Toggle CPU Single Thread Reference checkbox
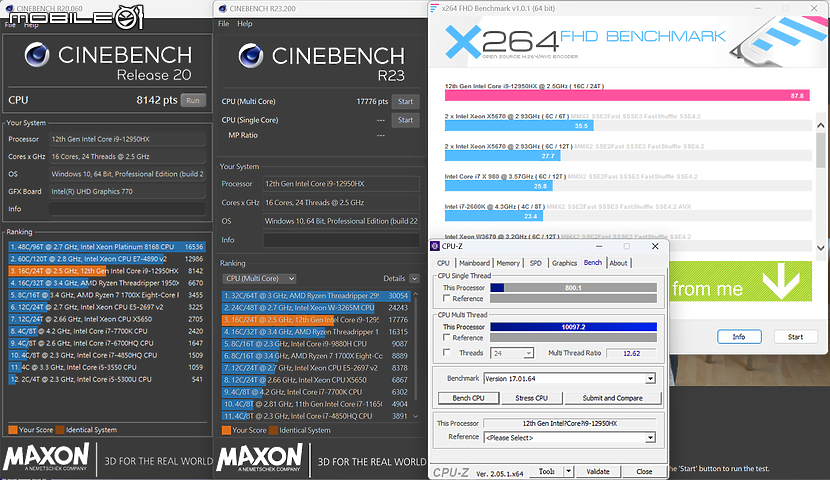 [x=447, y=298]
